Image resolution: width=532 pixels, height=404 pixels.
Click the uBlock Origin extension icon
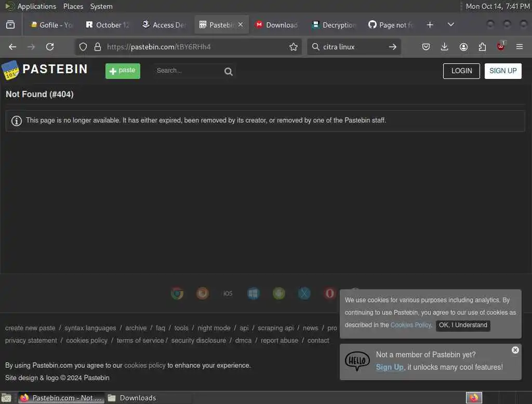coord(501,46)
